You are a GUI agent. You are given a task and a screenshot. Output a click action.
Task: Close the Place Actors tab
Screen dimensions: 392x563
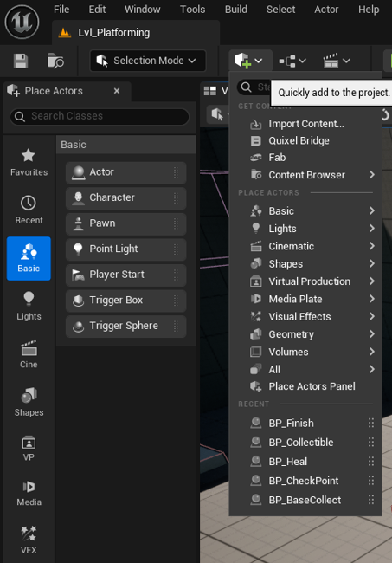(x=117, y=91)
